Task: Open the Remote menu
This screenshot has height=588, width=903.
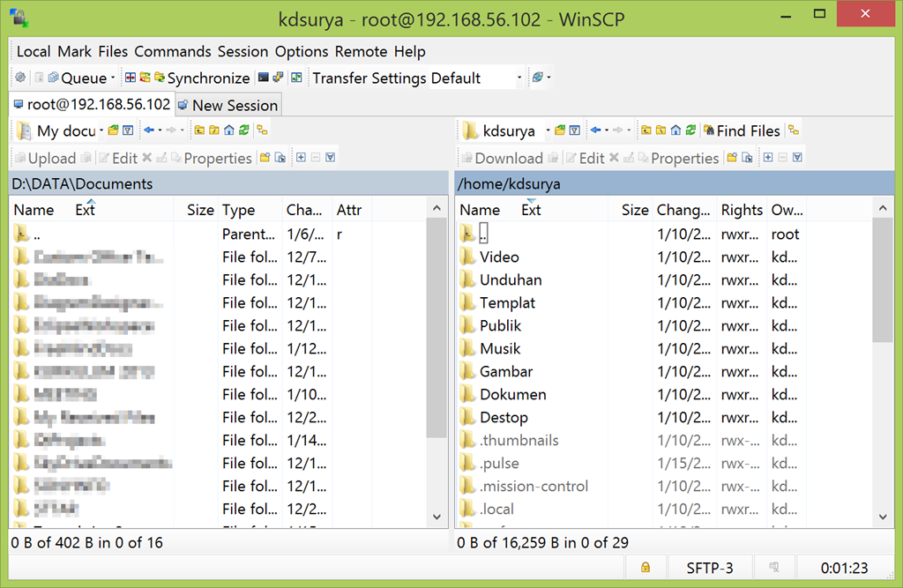Action: click(361, 51)
